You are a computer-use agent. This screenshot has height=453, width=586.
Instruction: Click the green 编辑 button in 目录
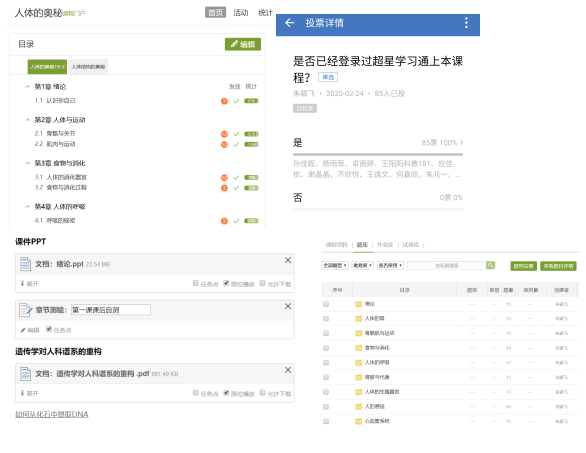pyautogui.click(x=243, y=44)
